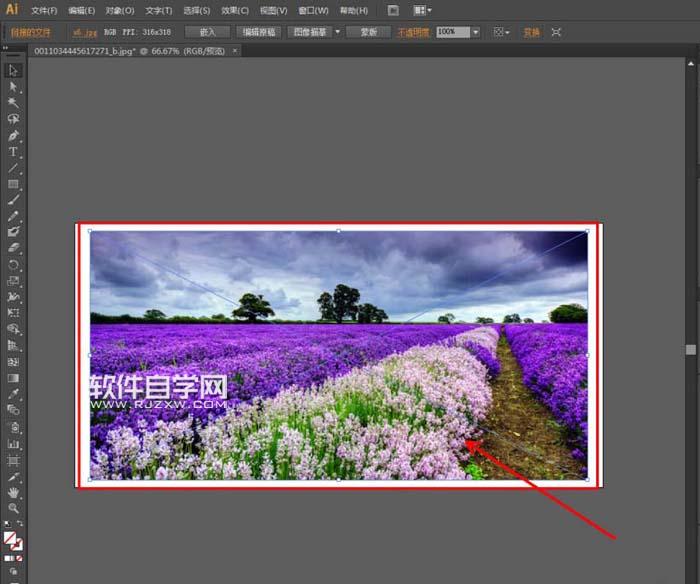Open the arrange documents dropdown
The height and width of the screenshot is (584, 700).
[422, 10]
